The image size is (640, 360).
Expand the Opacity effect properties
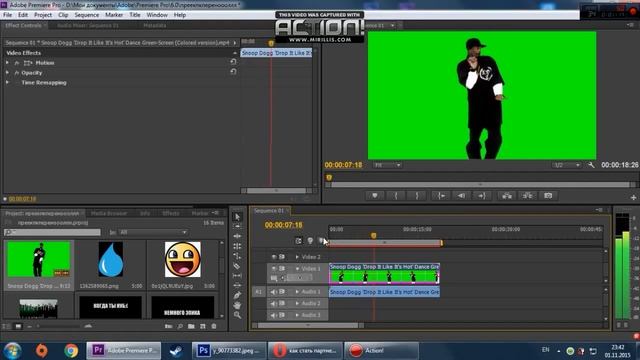pos(7,72)
